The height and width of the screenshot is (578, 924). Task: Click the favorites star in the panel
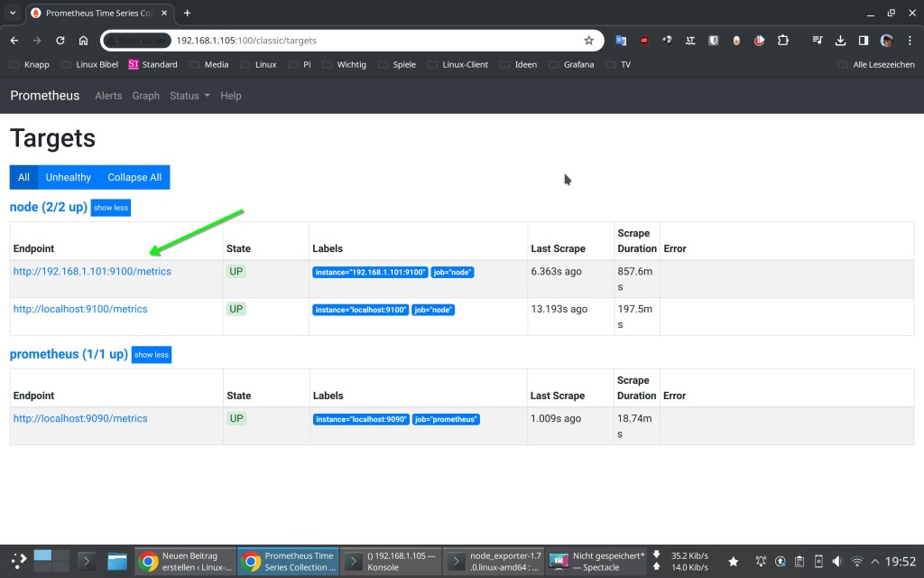[x=733, y=562]
